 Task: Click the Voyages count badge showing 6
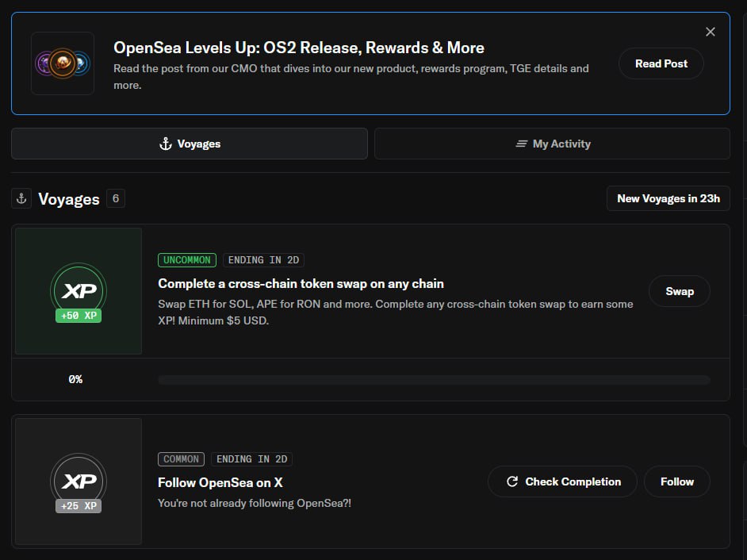[x=115, y=198]
